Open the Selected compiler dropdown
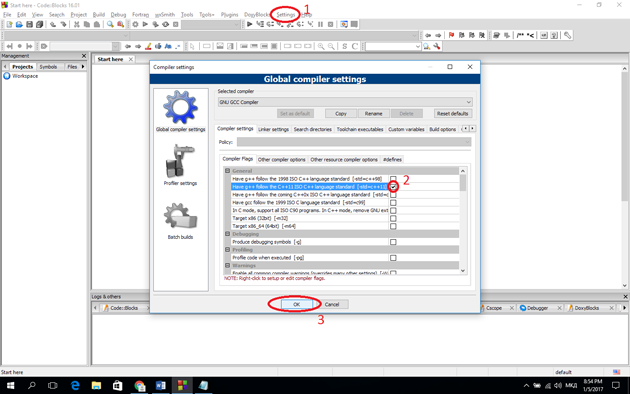 (345, 102)
